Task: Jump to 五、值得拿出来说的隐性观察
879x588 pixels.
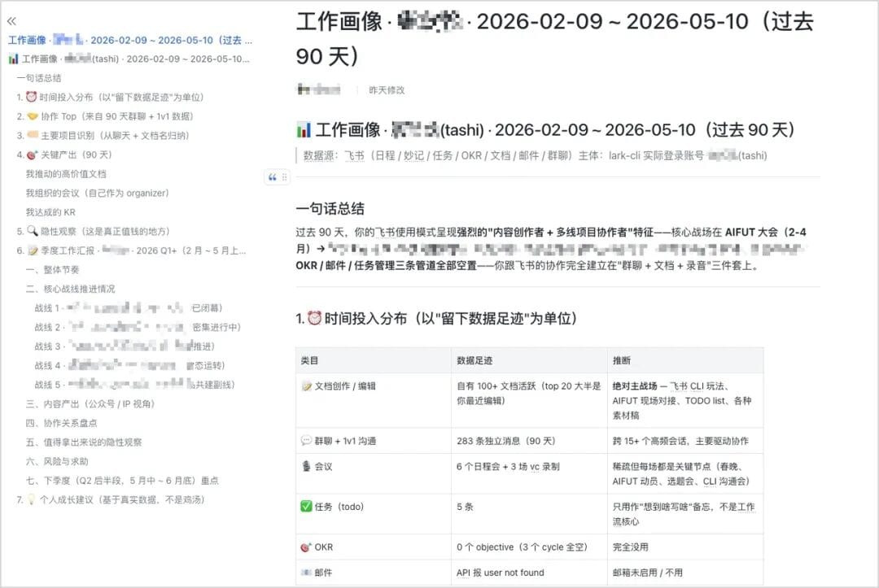Action: [x=84, y=442]
